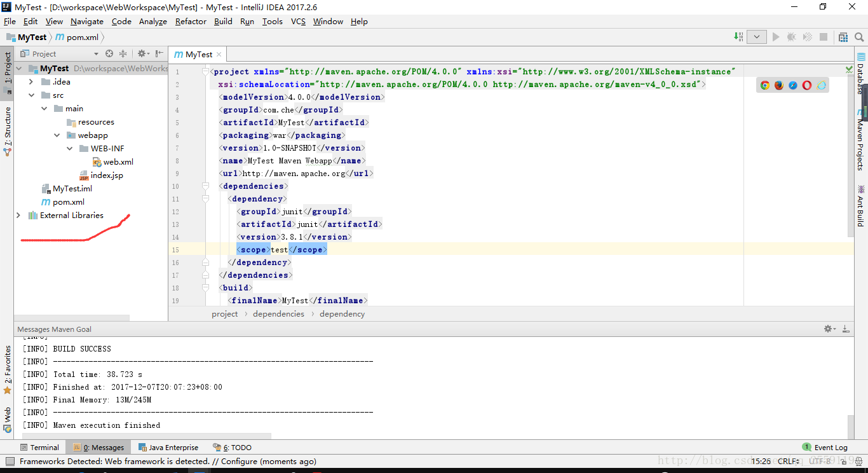Open the Tools menu
The image size is (868, 473).
(x=272, y=22)
